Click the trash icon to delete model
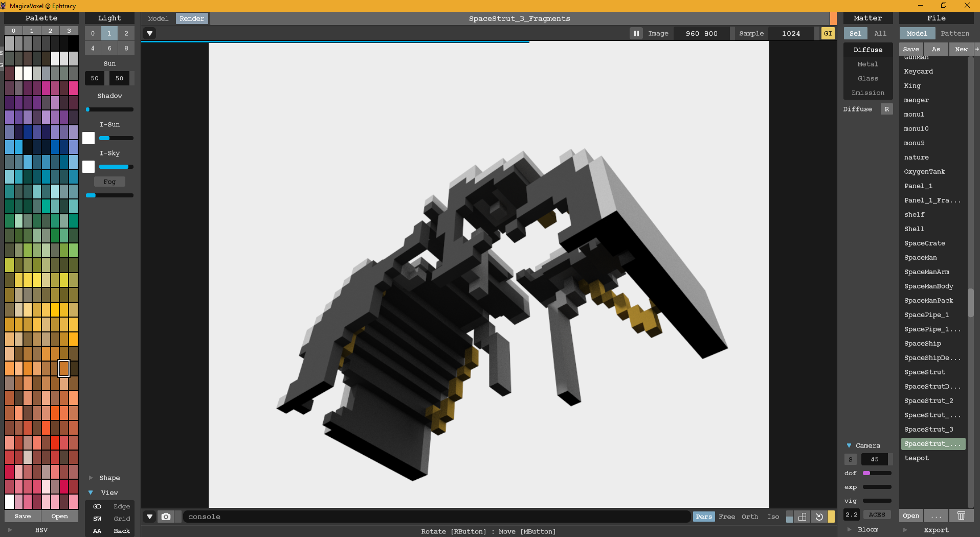The height and width of the screenshot is (537, 980). (961, 516)
